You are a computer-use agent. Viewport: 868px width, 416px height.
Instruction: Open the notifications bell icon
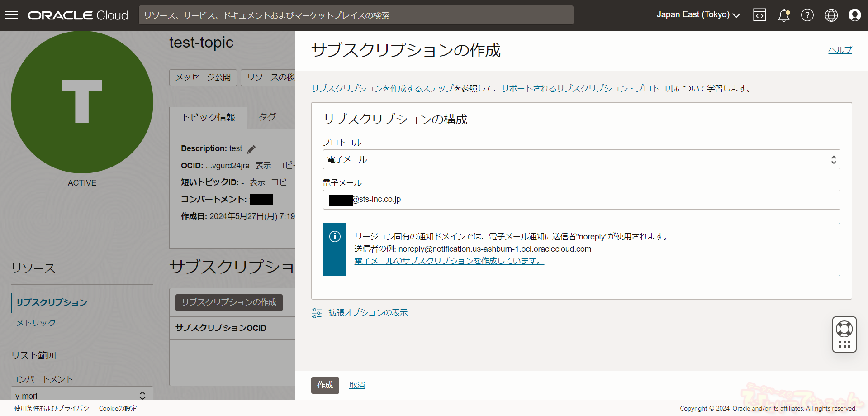(x=783, y=15)
